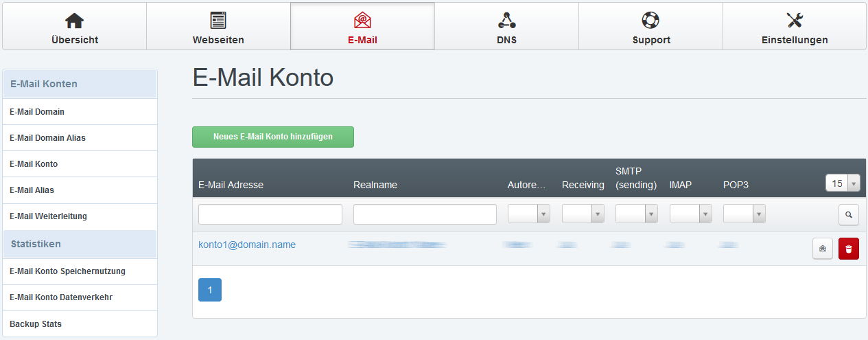
Task: Change the 15 rows-per-page dropdown
Action: coord(843,183)
